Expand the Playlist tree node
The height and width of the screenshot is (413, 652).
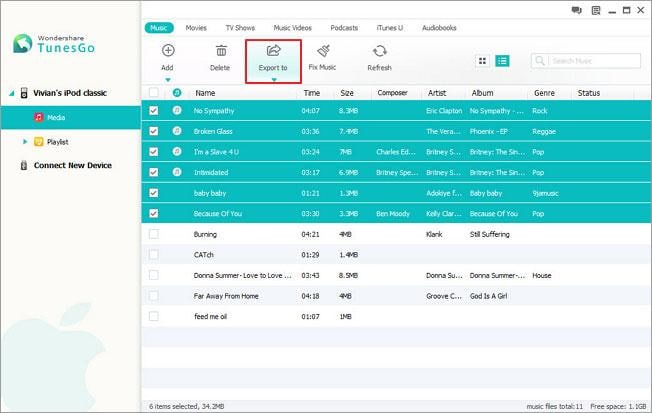click(25, 142)
